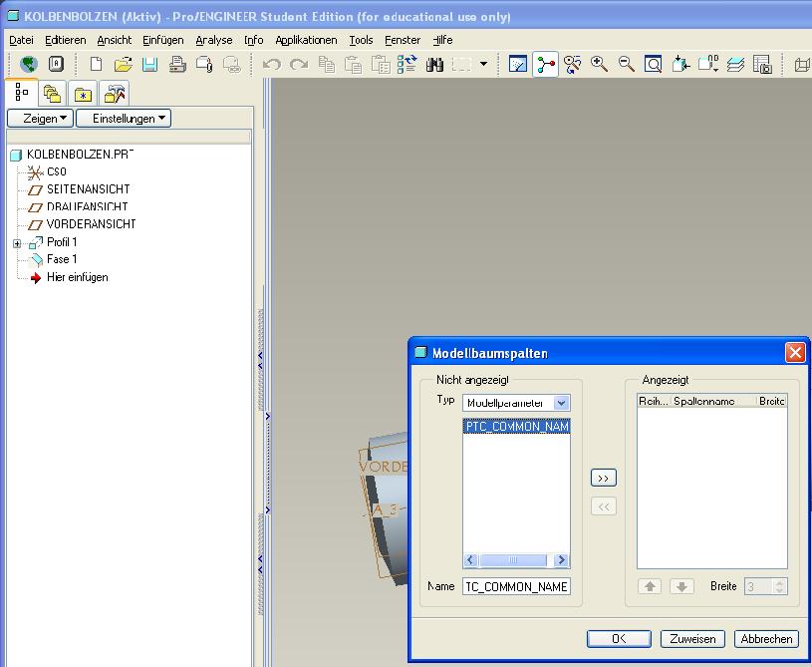Open file using the folder icon
Screen dimensions: 812x667
click(124, 64)
